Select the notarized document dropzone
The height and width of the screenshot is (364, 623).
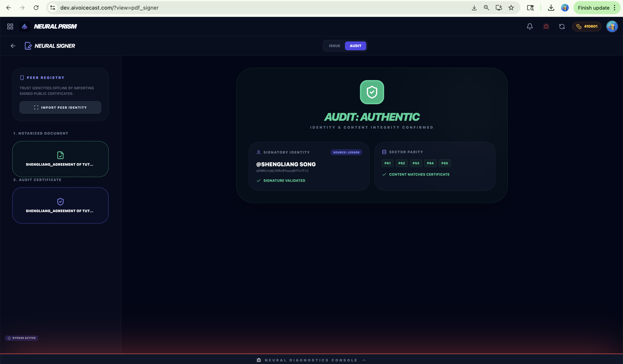click(60, 159)
